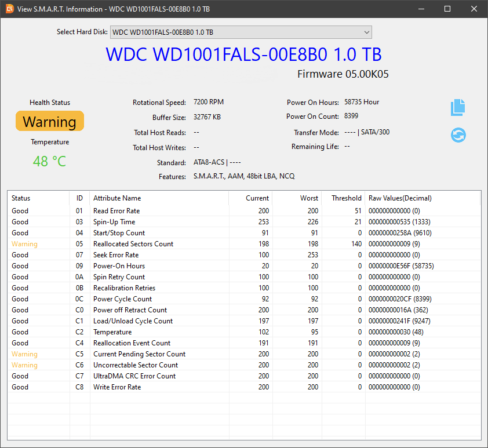Select the UltraDMA CRC Error Count row
Image resolution: width=488 pixels, height=448 pixels.
point(244,376)
